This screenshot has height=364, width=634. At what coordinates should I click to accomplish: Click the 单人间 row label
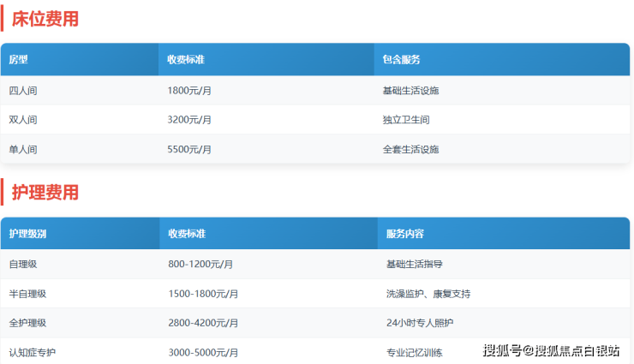pos(23,149)
